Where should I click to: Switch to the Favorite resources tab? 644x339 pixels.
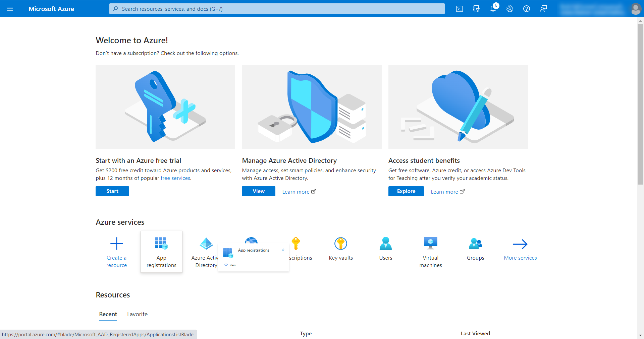tap(137, 314)
